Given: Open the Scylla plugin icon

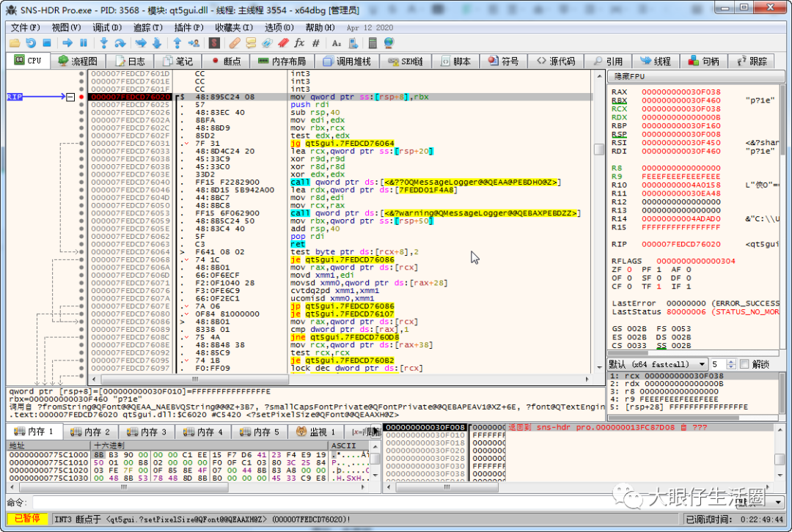Looking at the screenshot, I should point(214,43).
